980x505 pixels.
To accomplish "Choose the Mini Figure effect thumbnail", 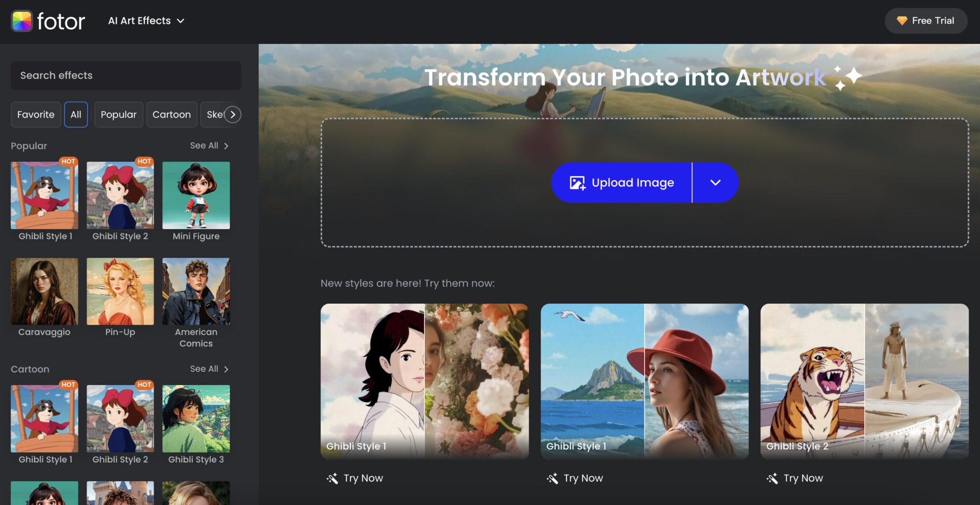I will tap(196, 196).
